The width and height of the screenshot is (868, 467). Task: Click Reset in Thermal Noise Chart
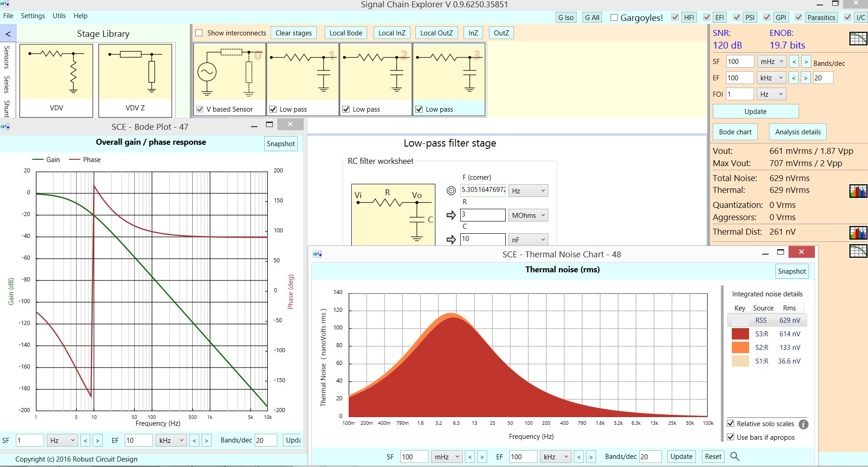[713, 457]
